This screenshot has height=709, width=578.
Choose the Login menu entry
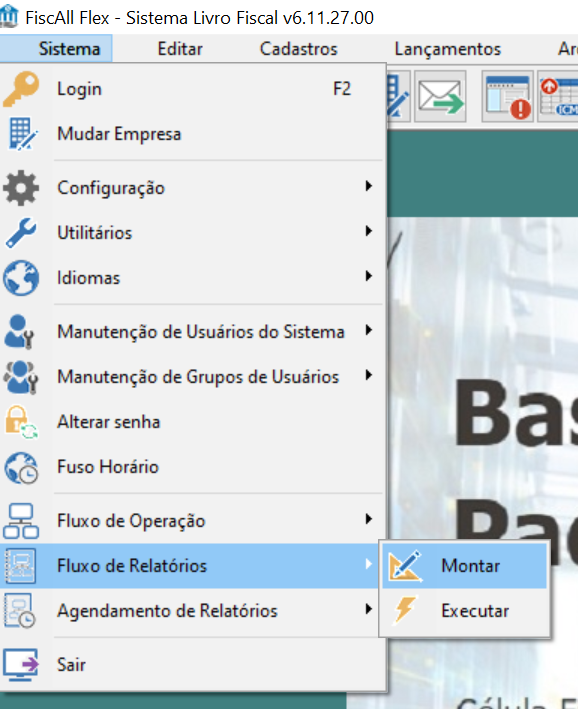[192, 89]
